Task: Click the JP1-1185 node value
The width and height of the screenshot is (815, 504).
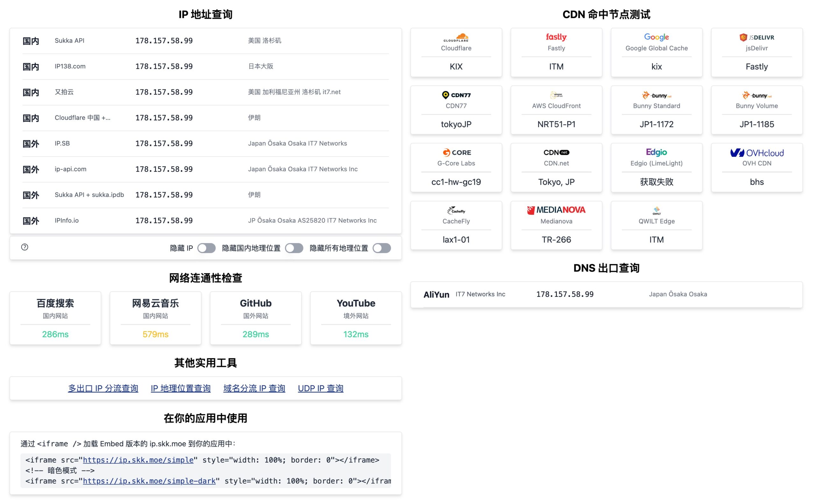Action: click(757, 124)
